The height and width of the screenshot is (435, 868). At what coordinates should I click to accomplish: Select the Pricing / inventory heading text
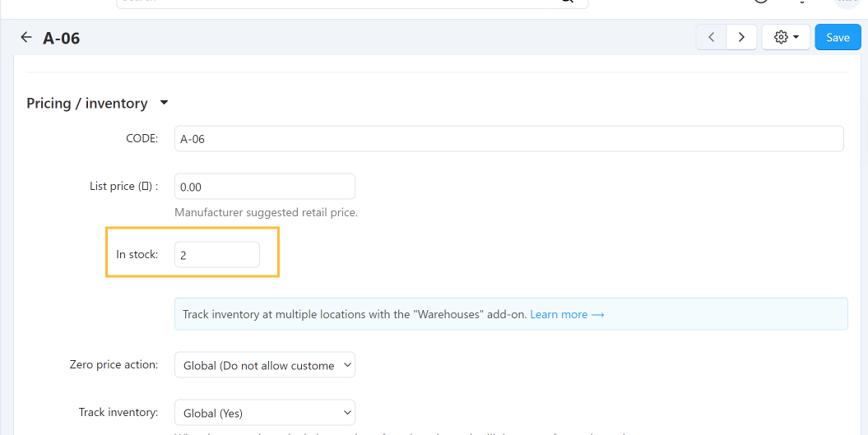click(x=87, y=104)
